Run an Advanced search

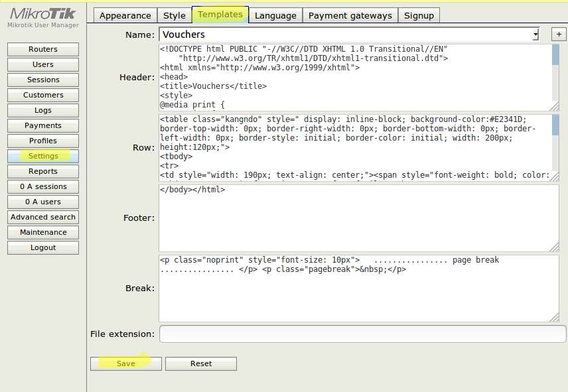(42, 217)
